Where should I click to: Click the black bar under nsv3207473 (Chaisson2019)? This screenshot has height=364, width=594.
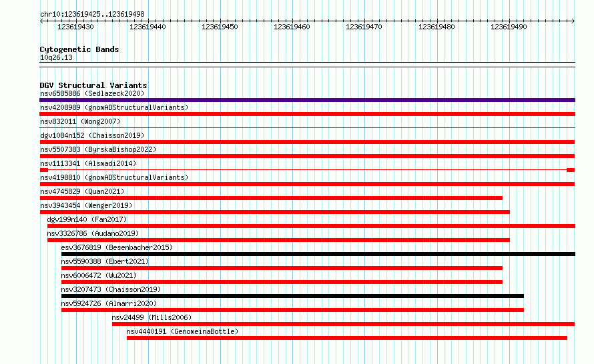pyautogui.click(x=292, y=296)
